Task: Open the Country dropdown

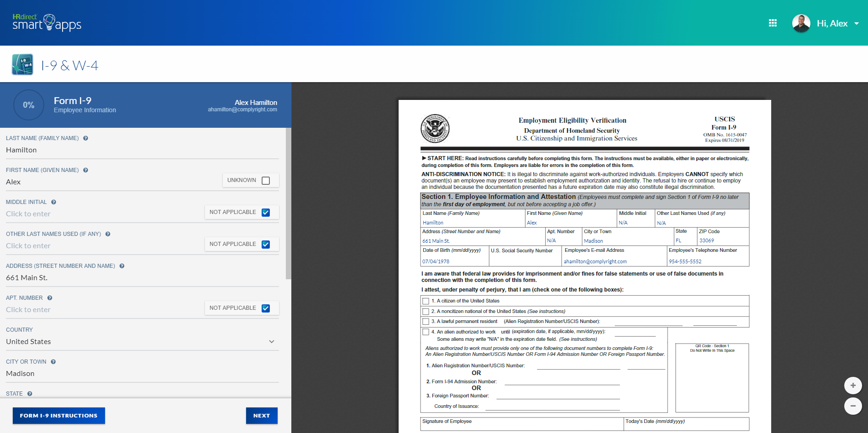Action: (271, 341)
